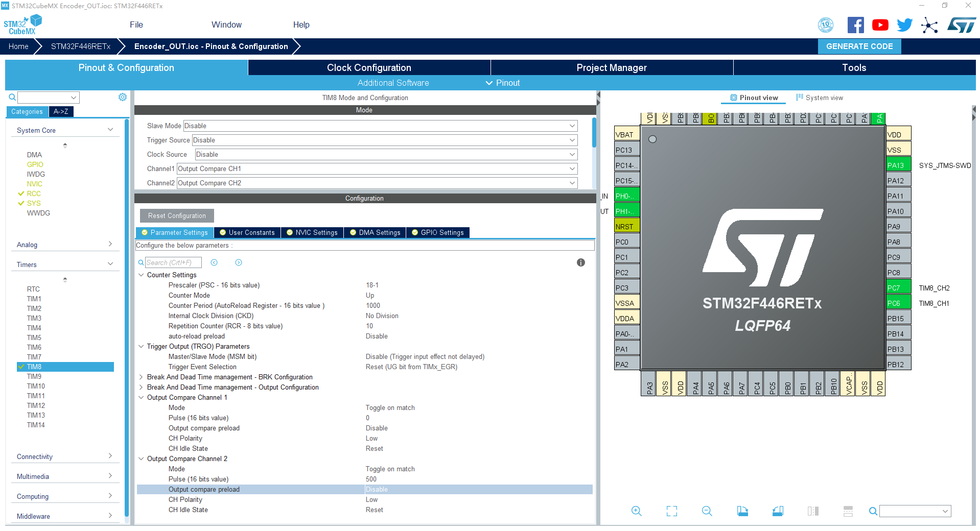Click the Mode panel vertical scrollbar
Viewport: 980px width, 531px height.
point(594,133)
